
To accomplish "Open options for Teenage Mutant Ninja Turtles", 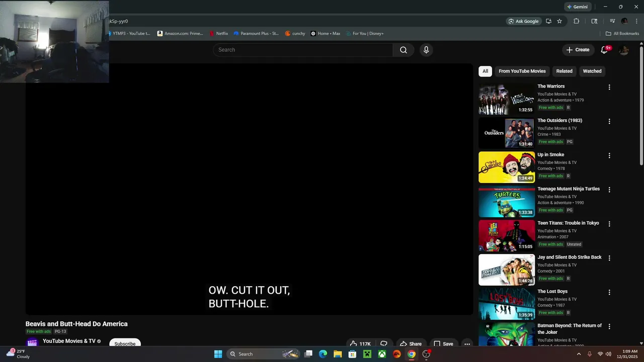I will coord(609,190).
